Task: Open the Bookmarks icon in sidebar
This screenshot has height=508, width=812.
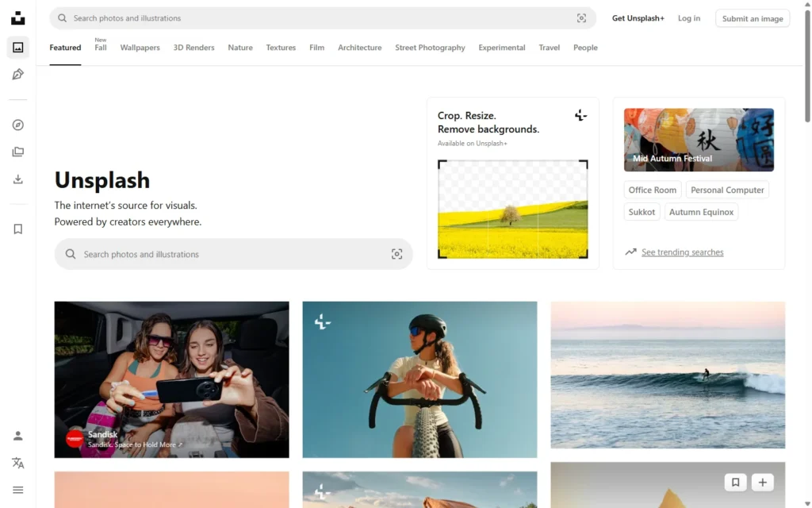Action: tap(17, 229)
